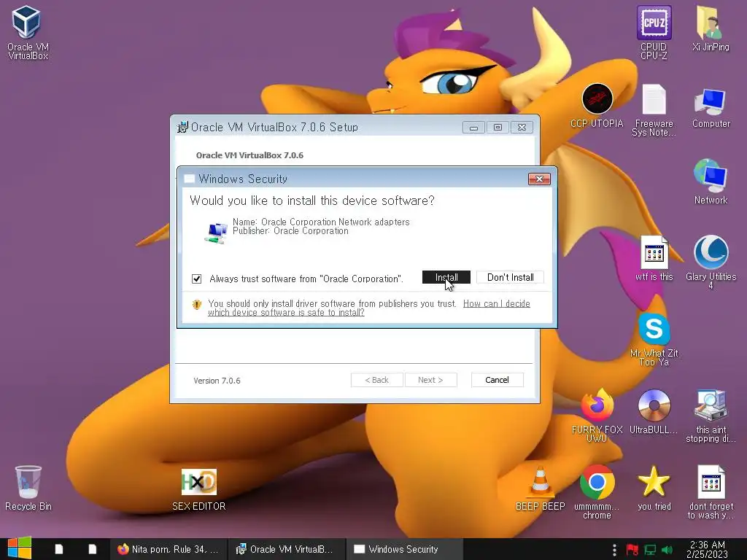This screenshot has width=747, height=560.
Task: Switch to Oracle VM VirtualB... taskbar item
Action: [x=286, y=549]
